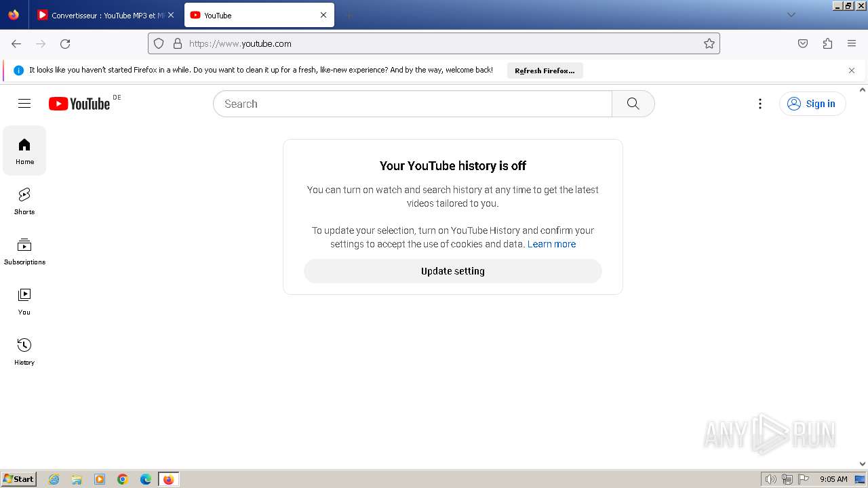Close the Convertisseur tab
Viewport: 868px width, 488px height.
[171, 15]
